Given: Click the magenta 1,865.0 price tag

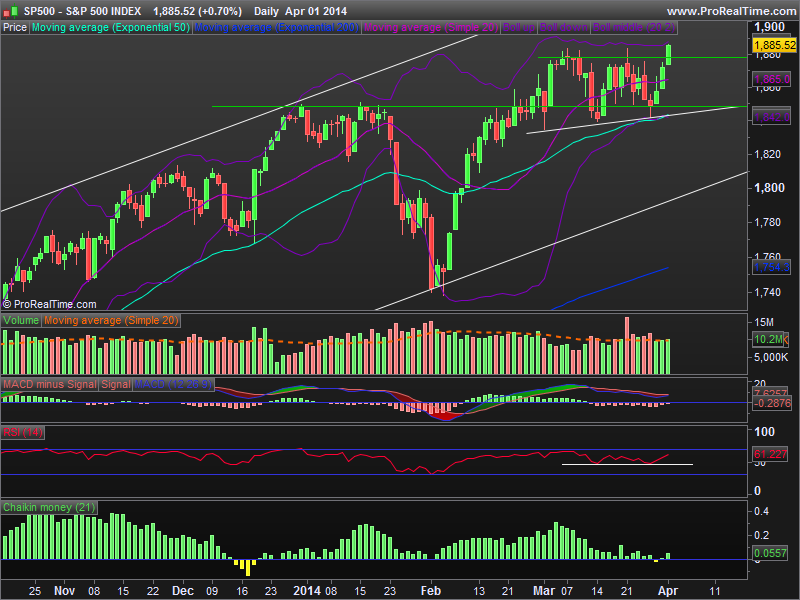Looking at the screenshot, I should click(x=772, y=79).
